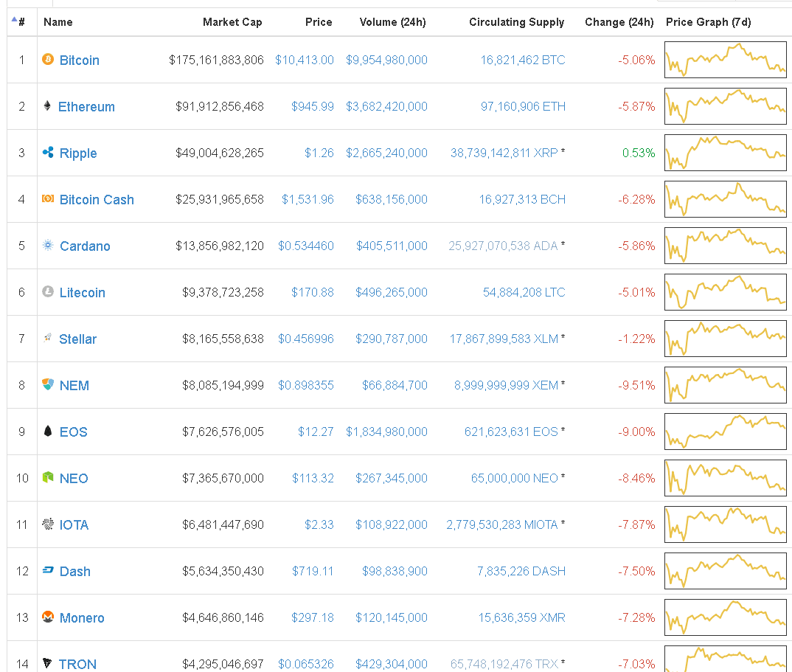Click the orange Bitcoin coin icon
This screenshot has width=792, height=672.
[x=48, y=60]
